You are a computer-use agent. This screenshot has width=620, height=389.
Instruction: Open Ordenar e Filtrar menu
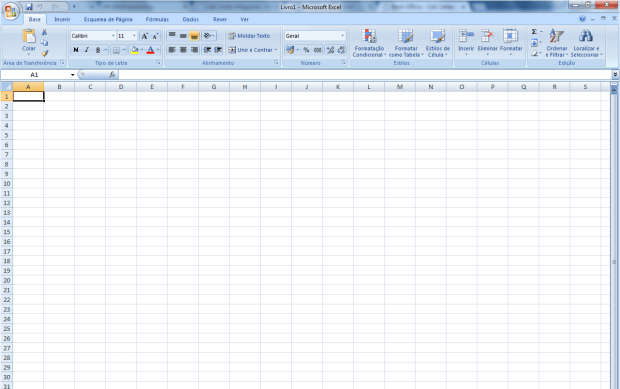click(557, 43)
